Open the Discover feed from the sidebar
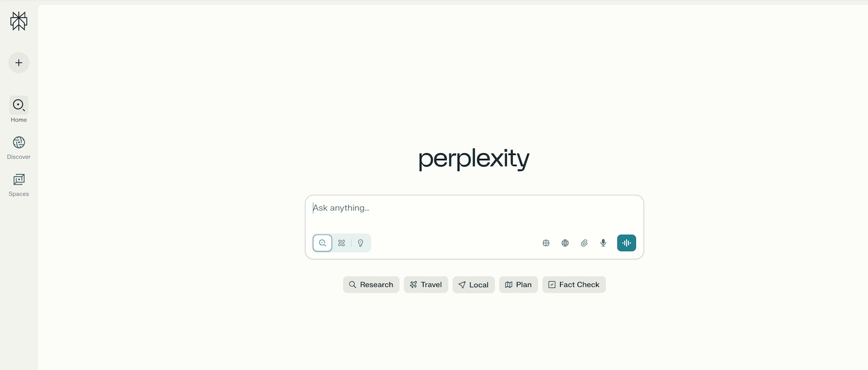868x370 pixels. coord(19,143)
